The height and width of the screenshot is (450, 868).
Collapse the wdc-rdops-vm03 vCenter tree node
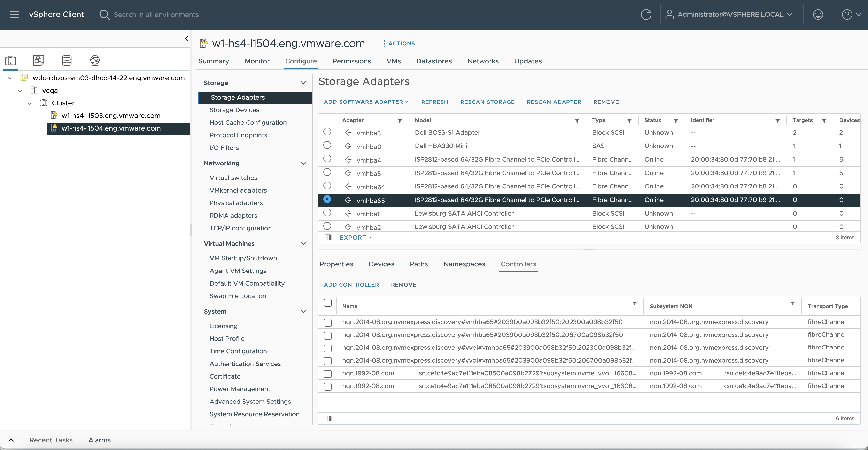coord(10,78)
